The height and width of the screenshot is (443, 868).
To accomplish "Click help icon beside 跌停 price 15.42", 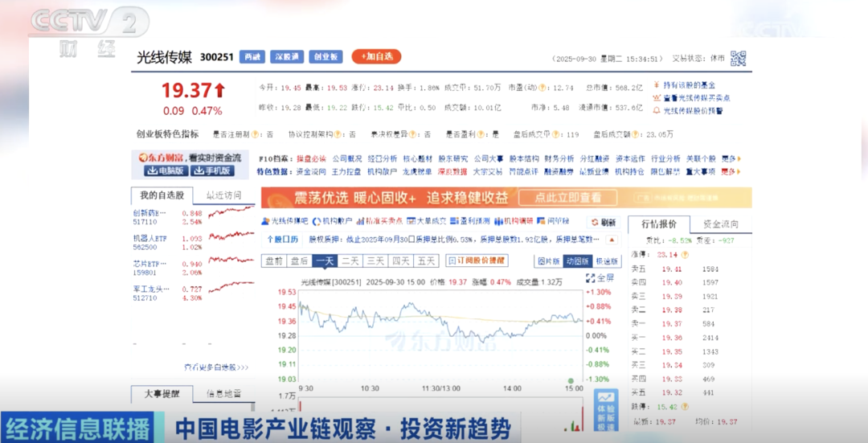I will coord(685,407).
